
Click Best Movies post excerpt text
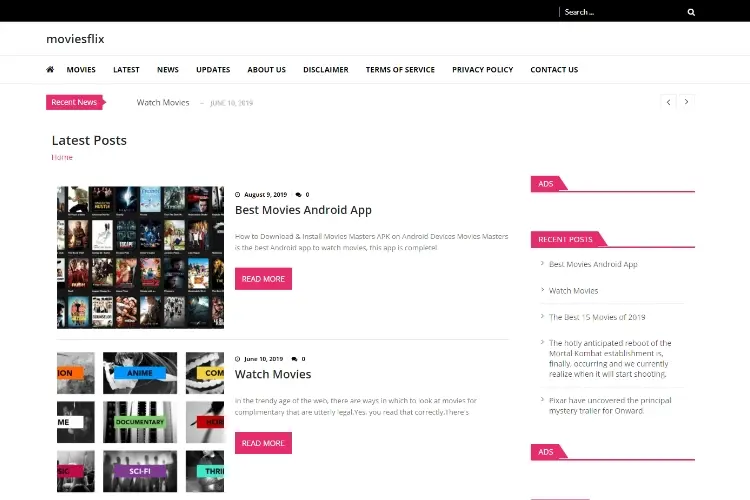(372, 242)
